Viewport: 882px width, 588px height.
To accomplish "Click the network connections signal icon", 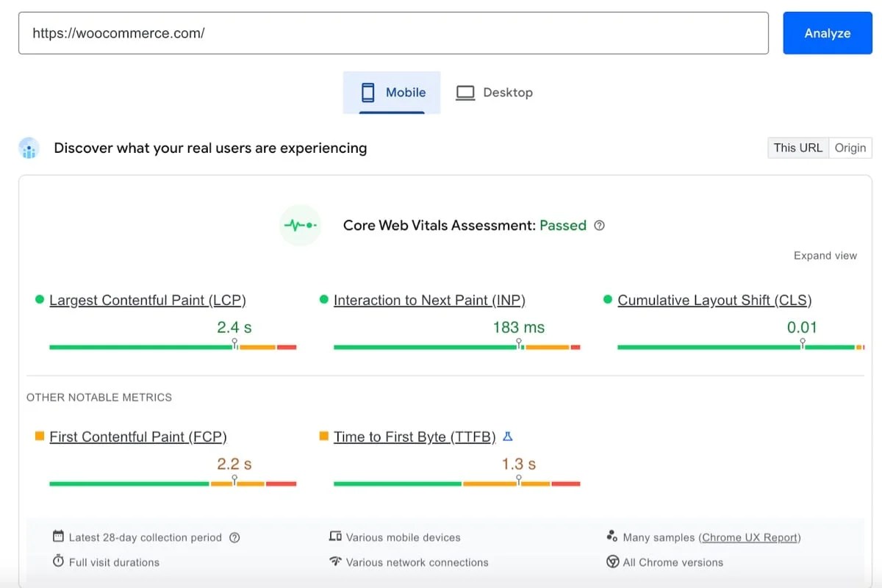I will 336,562.
